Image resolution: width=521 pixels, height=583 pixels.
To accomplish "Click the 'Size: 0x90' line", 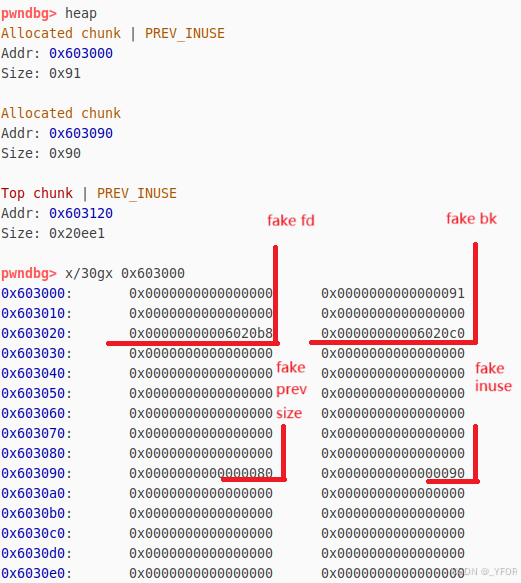I will click(41, 153).
